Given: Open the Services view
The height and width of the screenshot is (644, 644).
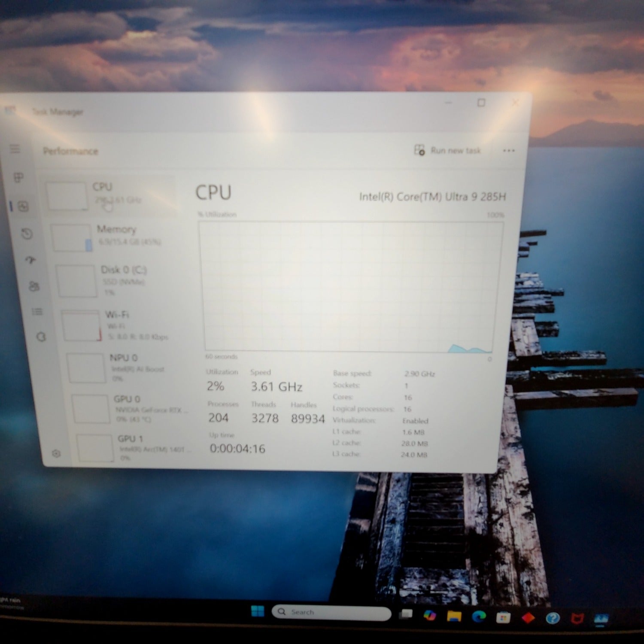Looking at the screenshot, I should click(x=41, y=337).
